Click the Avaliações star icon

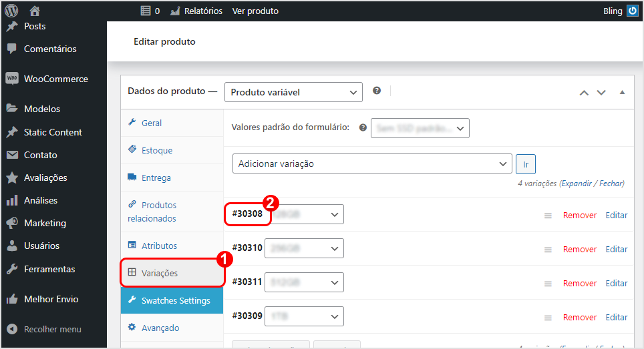[12, 178]
